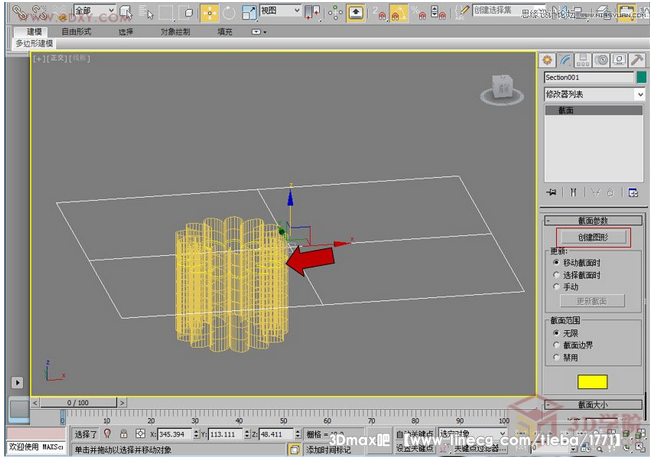This screenshot has height=457, width=650.
Task: Activate the Select Object tool
Action: coord(125,13)
